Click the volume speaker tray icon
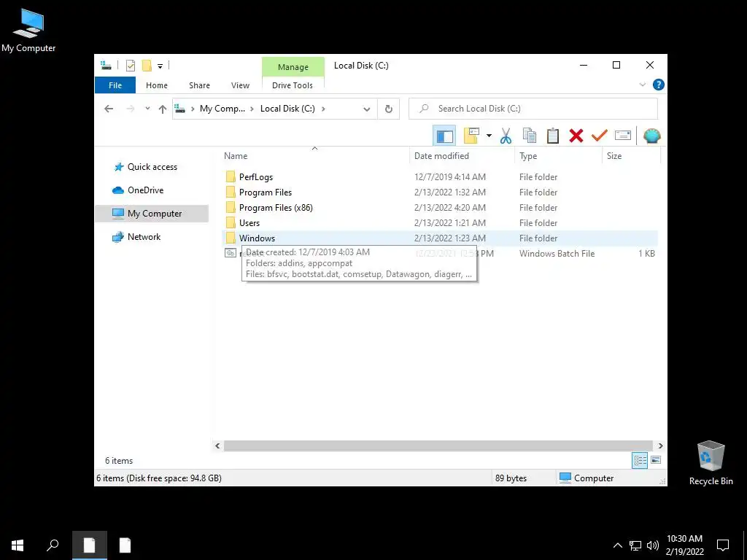The width and height of the screenshot is (747, 560). [653, 545]
